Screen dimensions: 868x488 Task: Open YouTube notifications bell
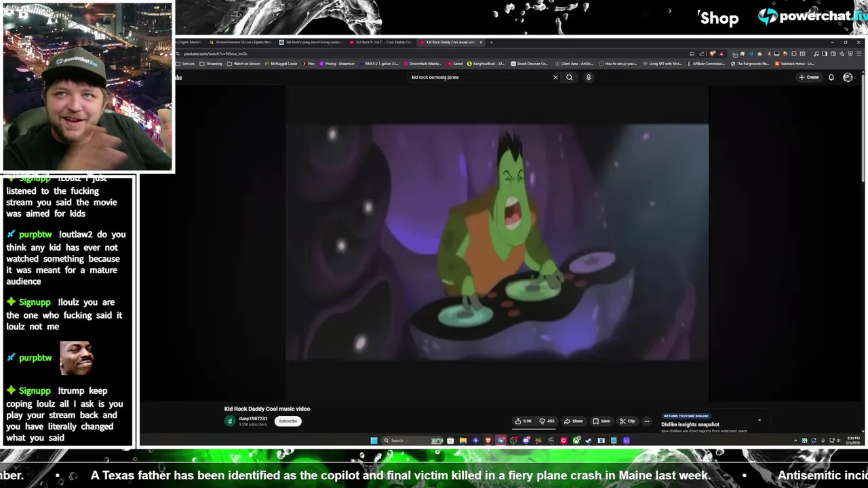(831, 77)
